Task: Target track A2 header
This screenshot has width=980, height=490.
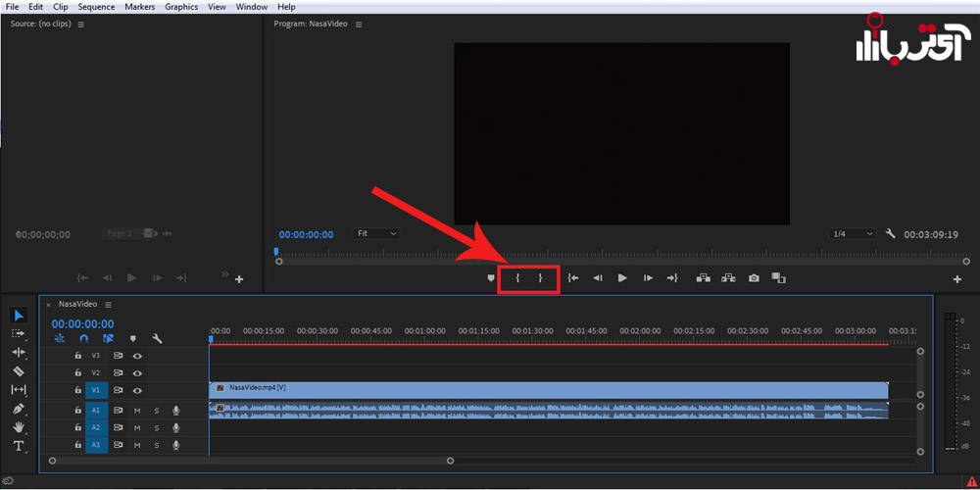Action: [96, 428]
